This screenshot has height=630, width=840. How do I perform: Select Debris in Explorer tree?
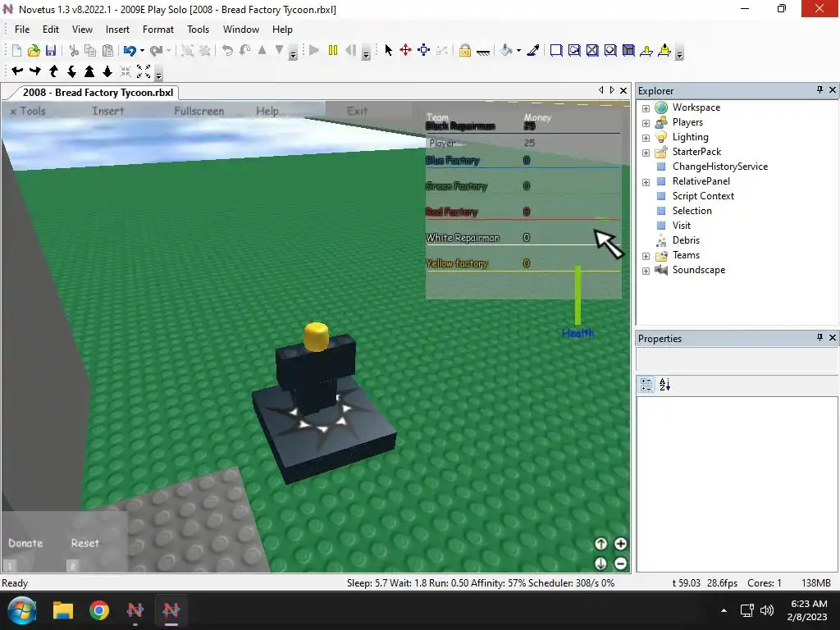tap(686, 240)
